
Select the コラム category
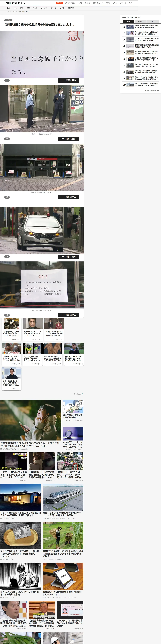tap(62, 8)
